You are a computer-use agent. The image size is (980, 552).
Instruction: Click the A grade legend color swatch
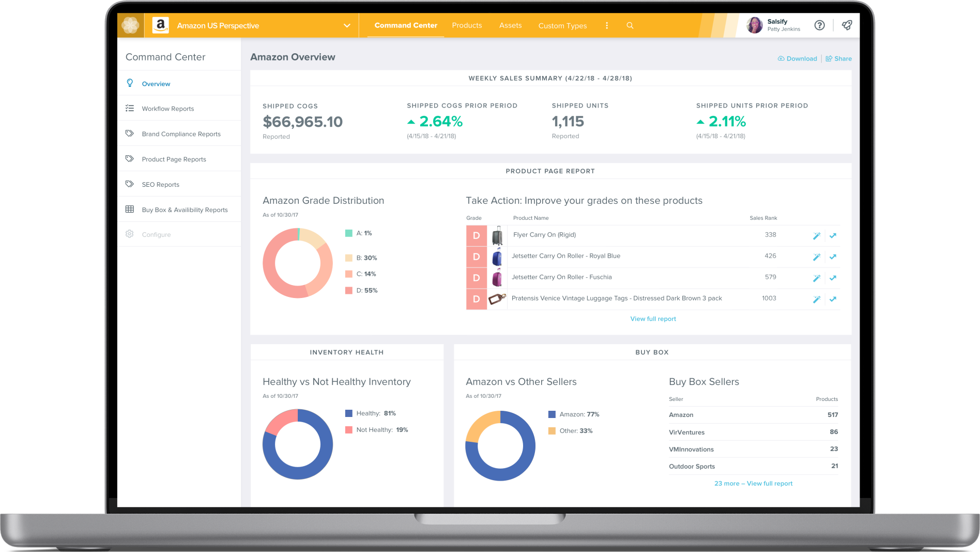click(349, 233)
